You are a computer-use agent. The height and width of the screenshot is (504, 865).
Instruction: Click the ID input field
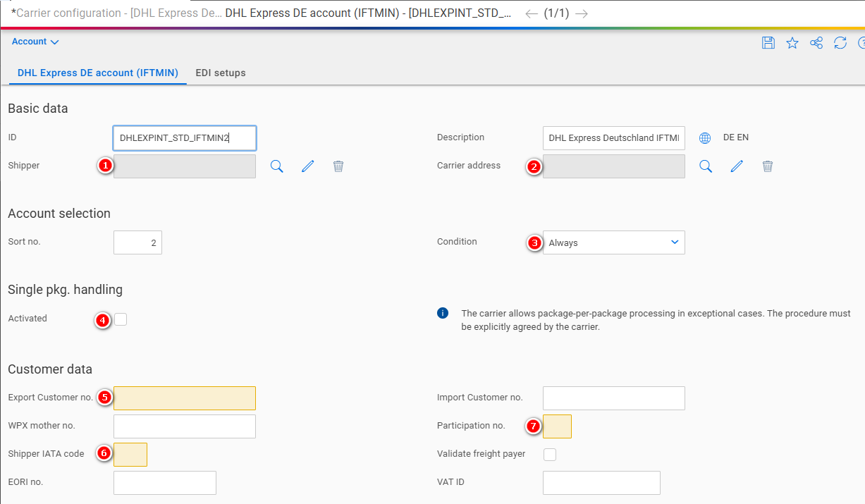point(185,138)
